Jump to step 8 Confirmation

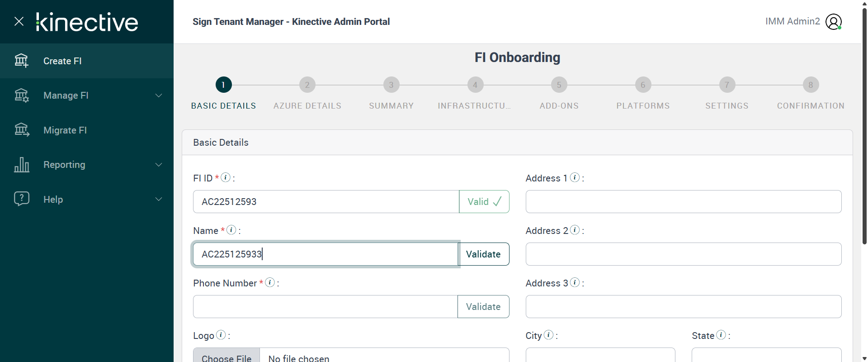[811, 85]
